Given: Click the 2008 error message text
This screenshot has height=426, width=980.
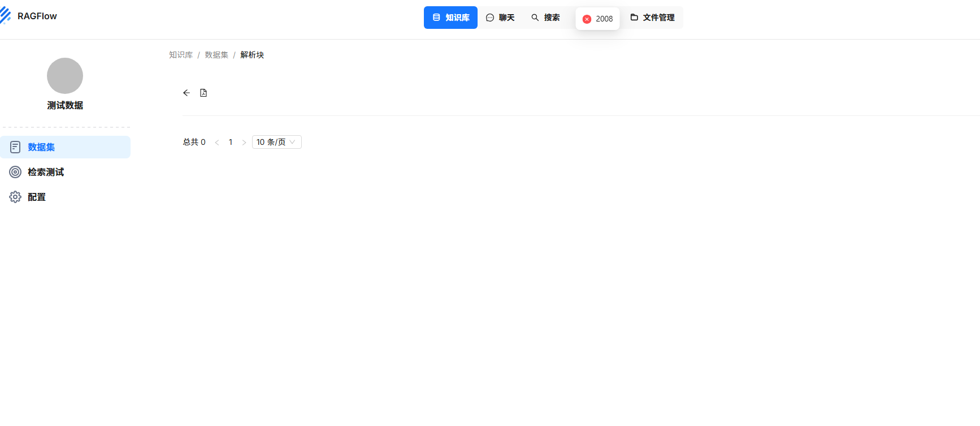Looking at the screenshot, I should pos(604,19).
